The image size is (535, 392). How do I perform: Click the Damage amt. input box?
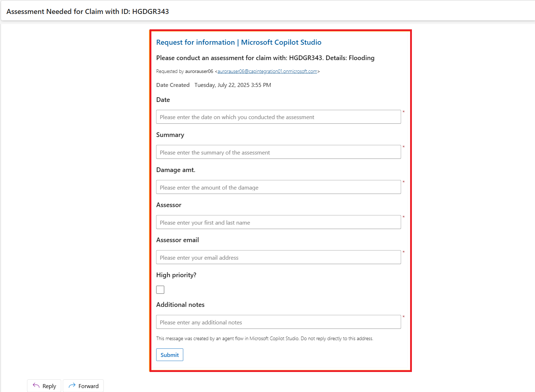pos(278,187)
